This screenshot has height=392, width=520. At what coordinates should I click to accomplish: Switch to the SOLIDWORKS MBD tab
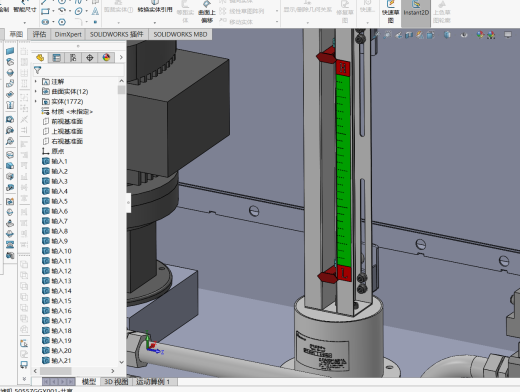pos(180,34)
